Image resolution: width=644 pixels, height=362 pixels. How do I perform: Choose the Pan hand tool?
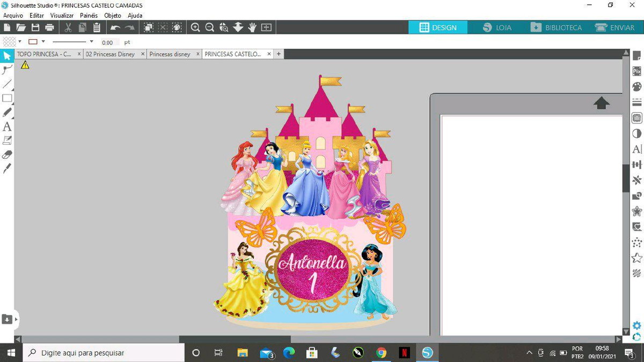(252, 27)
